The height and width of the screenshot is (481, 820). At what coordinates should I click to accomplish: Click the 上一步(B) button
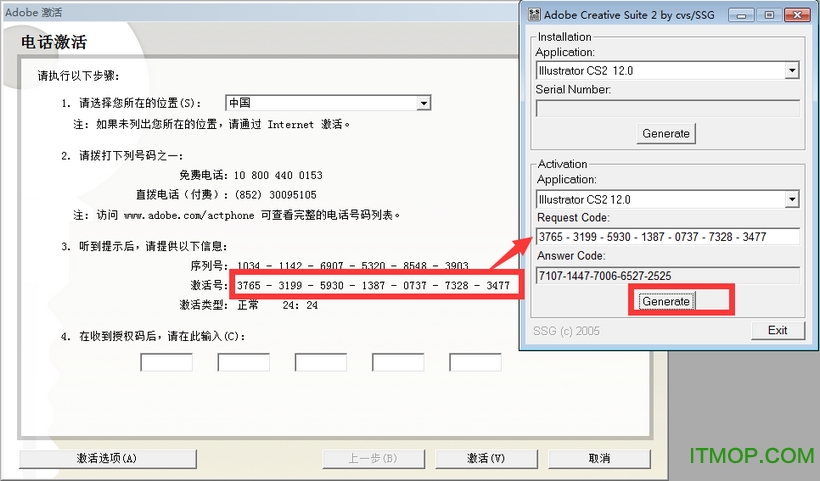pos(373,459)
